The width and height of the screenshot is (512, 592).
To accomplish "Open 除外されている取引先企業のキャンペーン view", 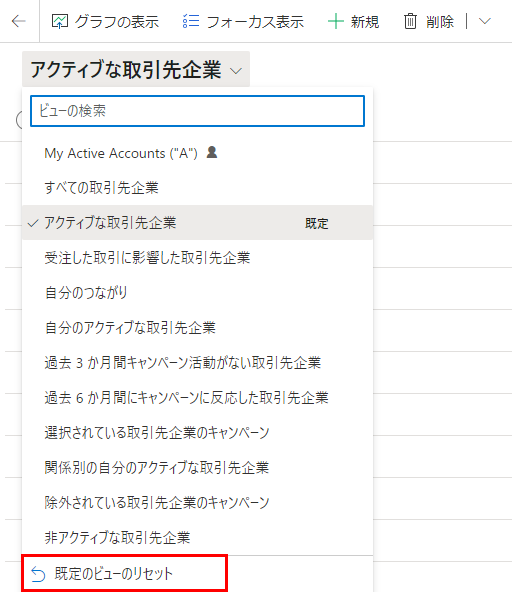I will pyautogui.click(x=197, y=503).
